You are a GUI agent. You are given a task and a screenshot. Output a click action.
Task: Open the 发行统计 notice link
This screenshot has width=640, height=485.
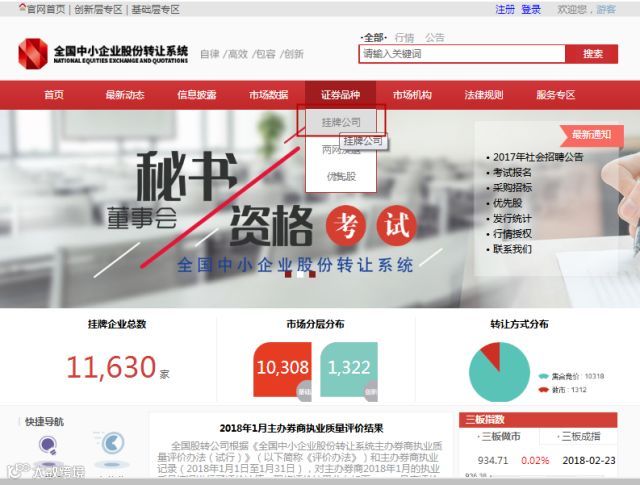click(512, 218)
